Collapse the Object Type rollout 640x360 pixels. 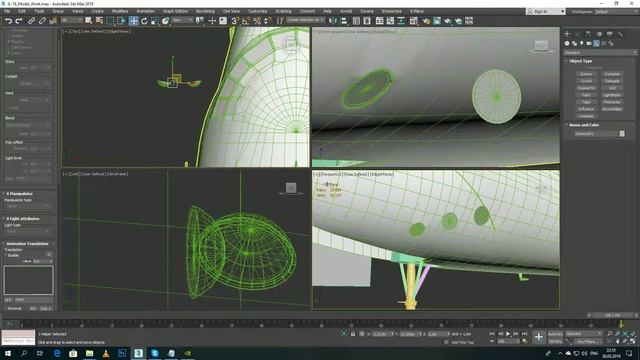pyautogui.click(x=580, y=61)
